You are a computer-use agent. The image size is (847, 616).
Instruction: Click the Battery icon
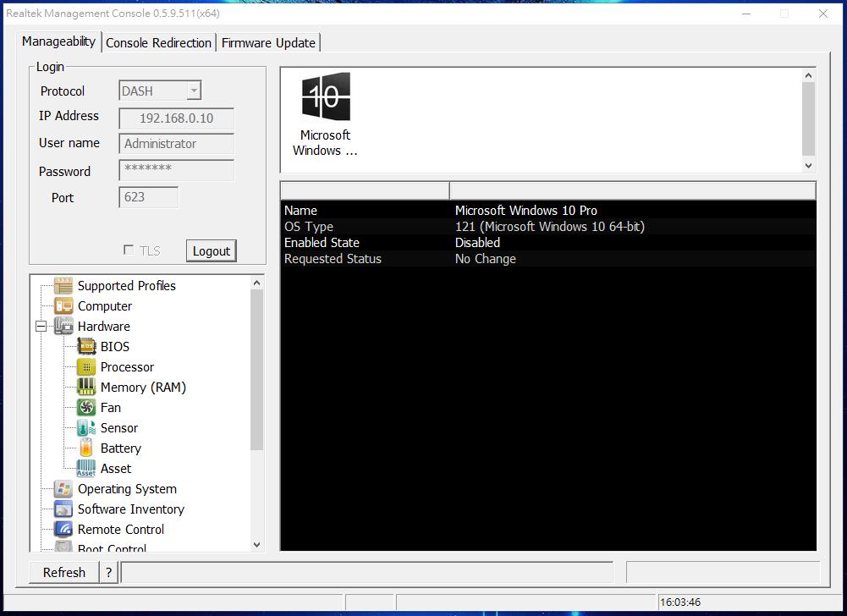tap(86, 448)
